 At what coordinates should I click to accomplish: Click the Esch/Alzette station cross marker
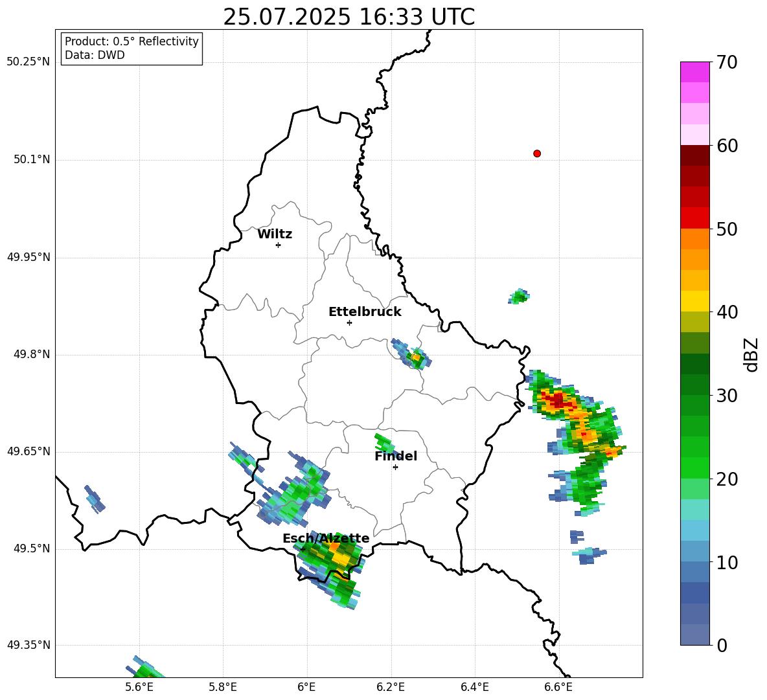tap(303, 549)
